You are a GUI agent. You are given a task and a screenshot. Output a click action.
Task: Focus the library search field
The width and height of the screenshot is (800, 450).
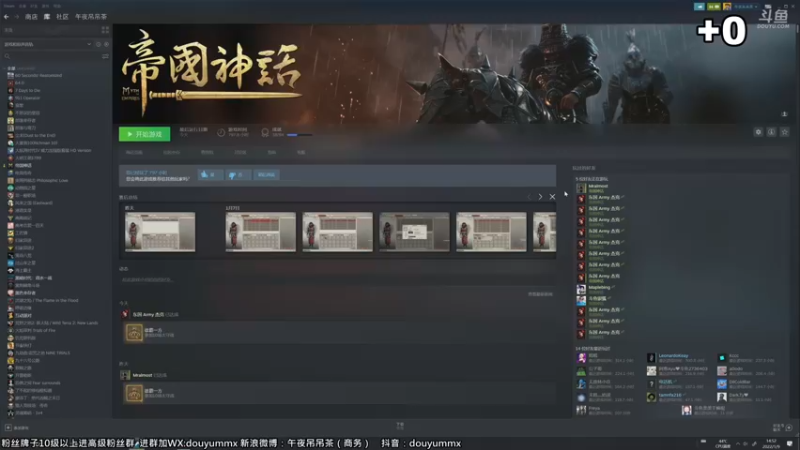point(52,56)
